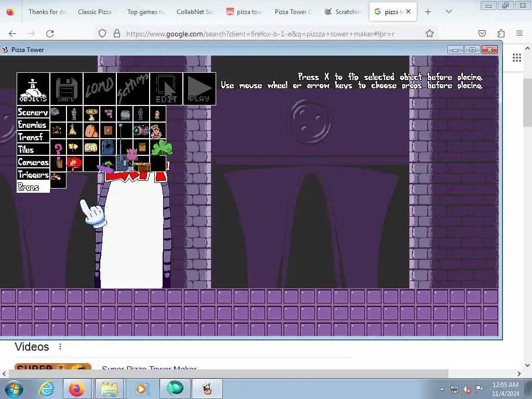Viewport: 532px width, 399px height.
Task: Reload the current page
Action: coord(50,34)
